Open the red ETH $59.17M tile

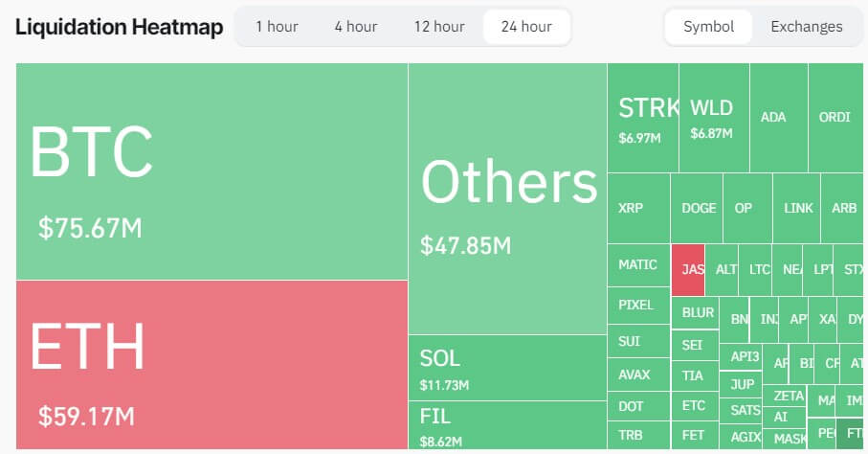(211, 364)
